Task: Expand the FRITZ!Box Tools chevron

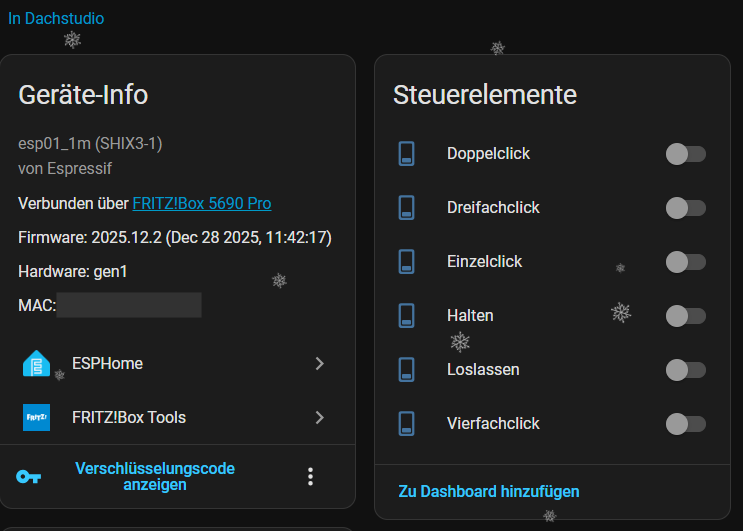Action: tap(319, 417)
